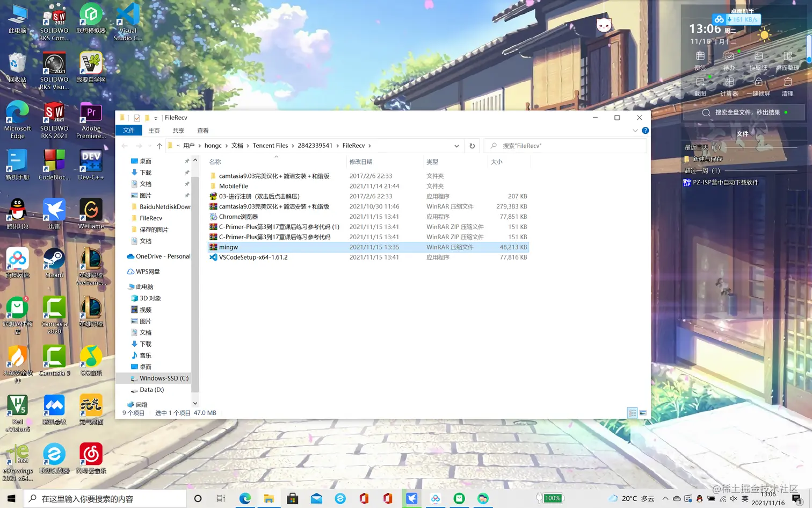Open the chevron dropdown after FileRecv breadcrumb

369,146
